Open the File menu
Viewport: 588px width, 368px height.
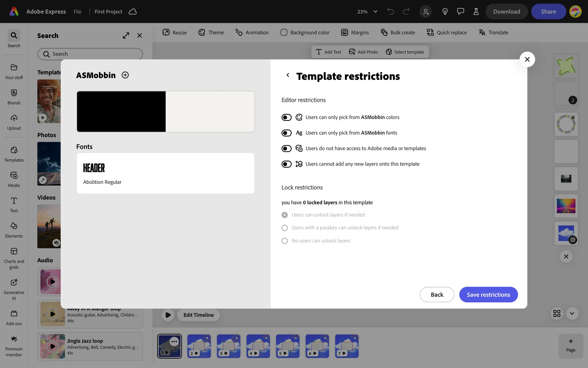pos(77,12)
